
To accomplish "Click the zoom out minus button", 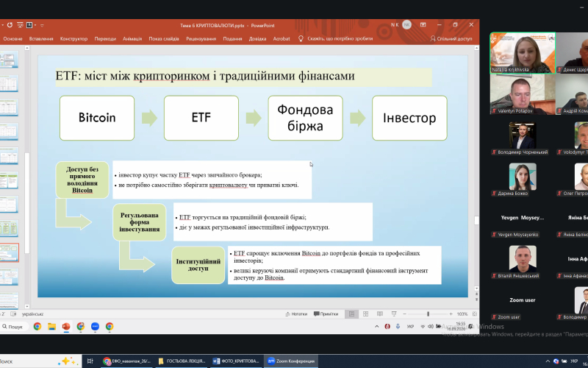I will click(405, 314).
